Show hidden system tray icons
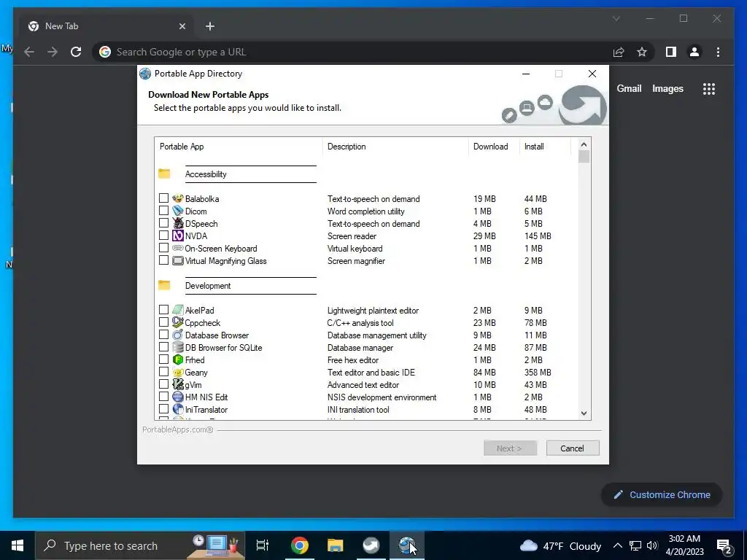Screen dimensions: 747x560 (617, 545)
